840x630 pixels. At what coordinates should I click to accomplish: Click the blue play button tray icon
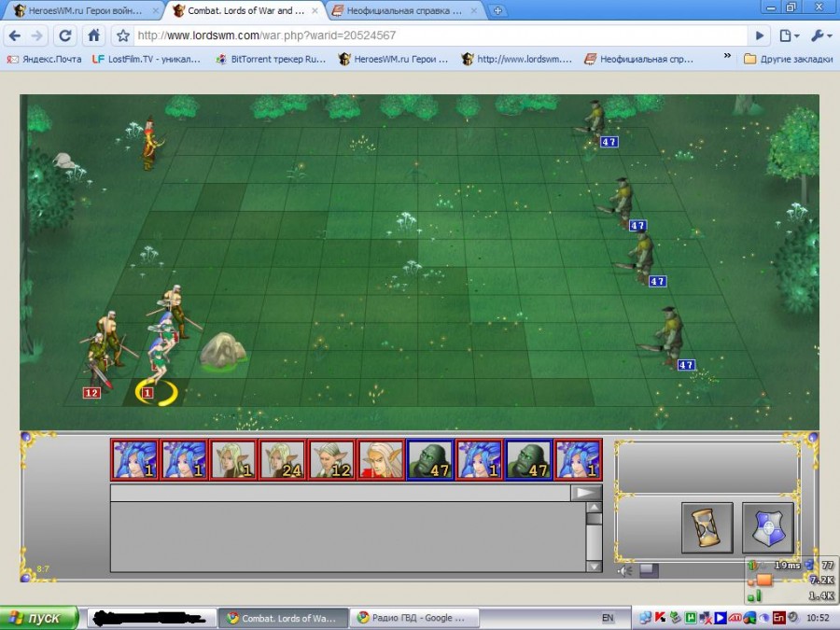coord(721,618)
